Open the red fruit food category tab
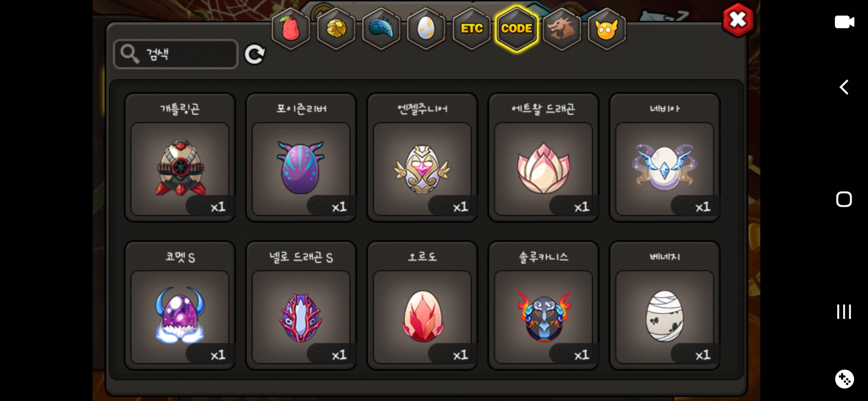The image size is (868, 401). 291,29
